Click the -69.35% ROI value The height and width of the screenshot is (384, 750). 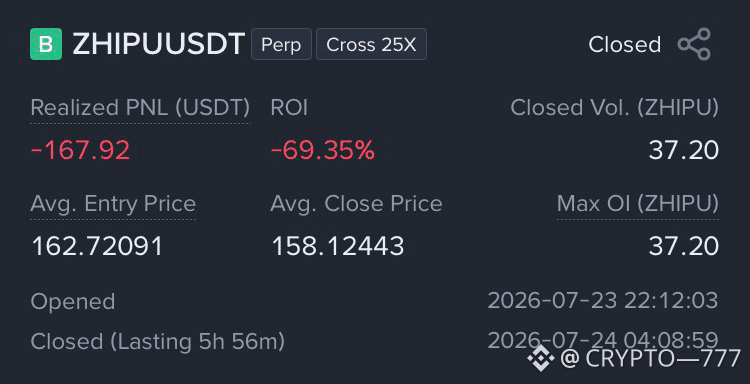click(x=322, y=151)
